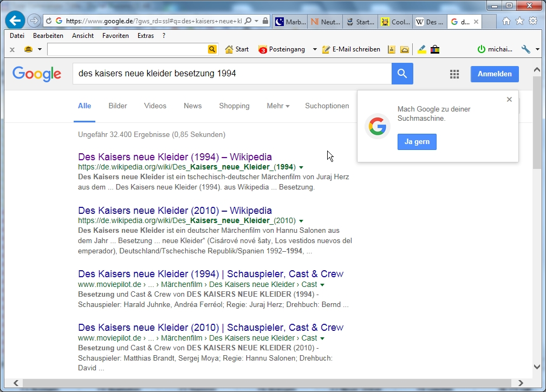The width and height of the screenshot is (546, 392).
Task: Expand the Mehr search filter dropdown
Action: [x=278, y=106]
